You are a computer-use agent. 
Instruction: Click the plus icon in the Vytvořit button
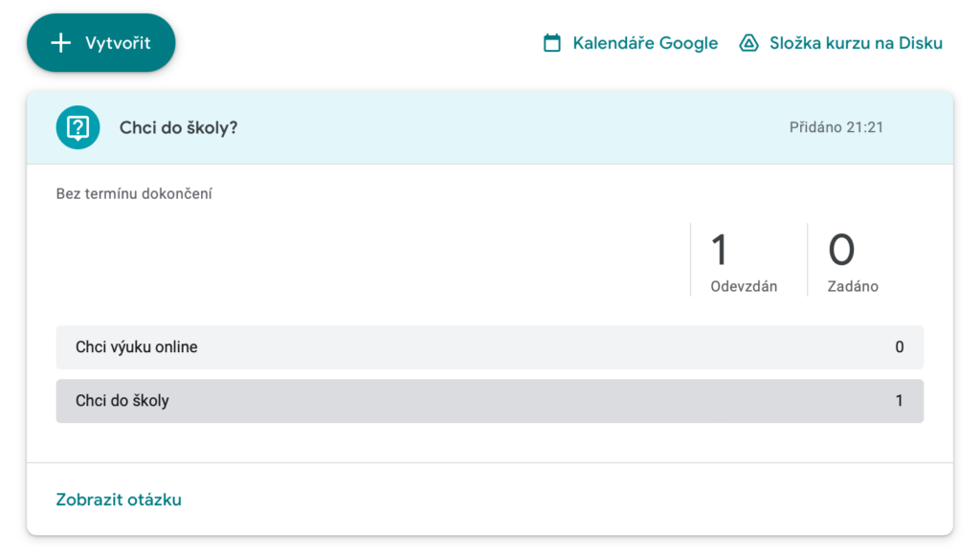click(61, 43)
